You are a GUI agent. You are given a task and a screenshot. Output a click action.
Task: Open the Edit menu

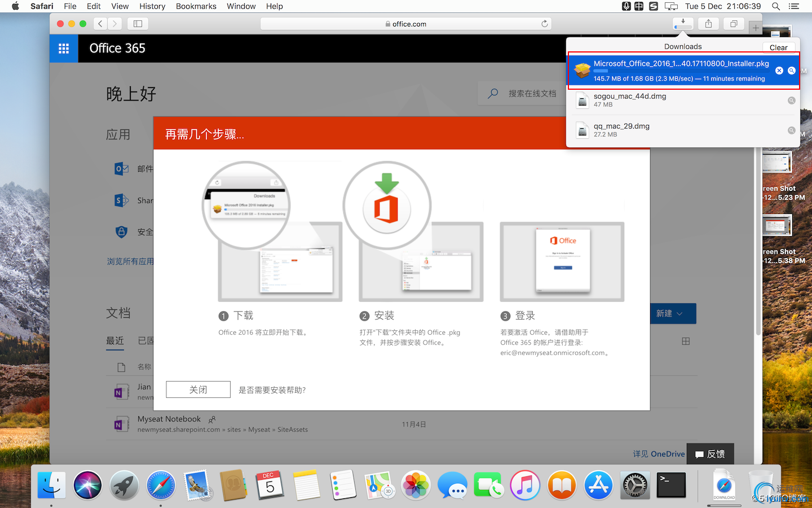(x=94, y=6)
